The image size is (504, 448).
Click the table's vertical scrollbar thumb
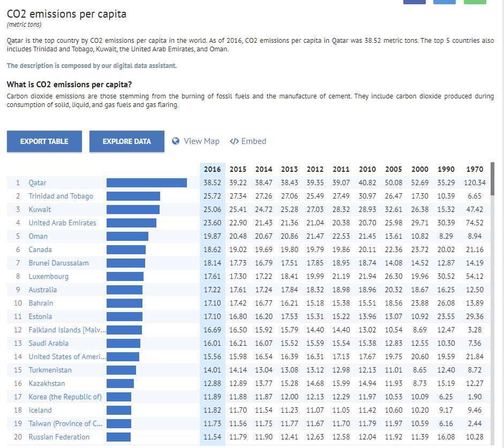coord(492,179)
